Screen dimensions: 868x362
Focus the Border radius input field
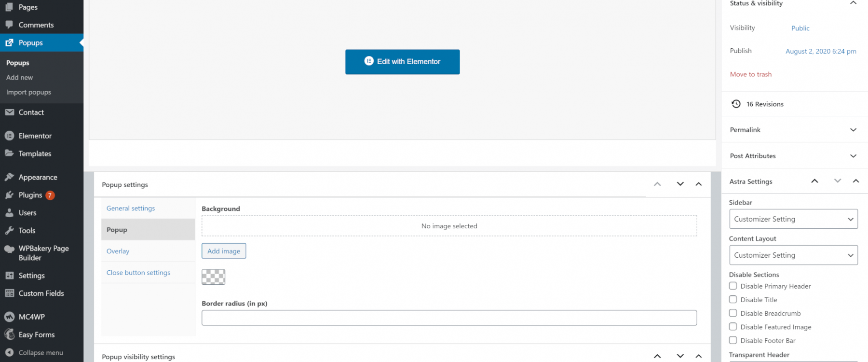(x=449, y=318)
